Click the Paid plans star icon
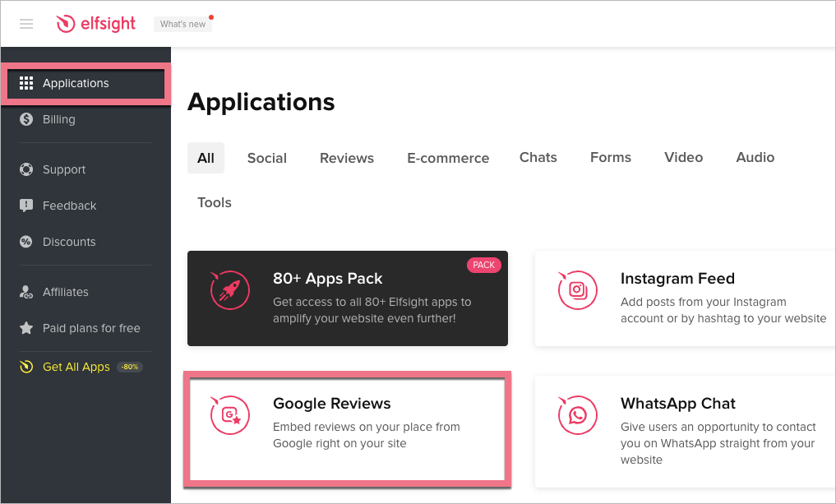 (26, 328)
